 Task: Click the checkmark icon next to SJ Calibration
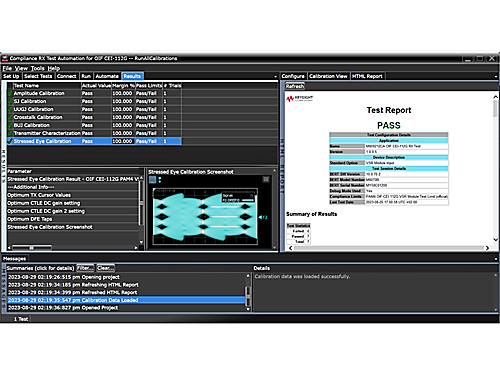click(10, 101)
